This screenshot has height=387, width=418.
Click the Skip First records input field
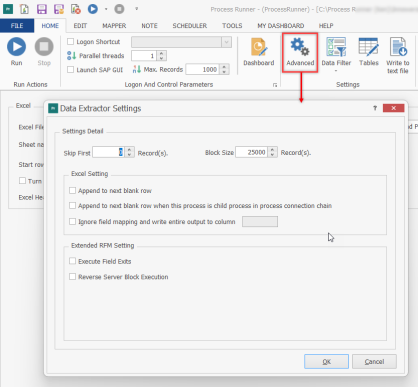pos(108,152)
